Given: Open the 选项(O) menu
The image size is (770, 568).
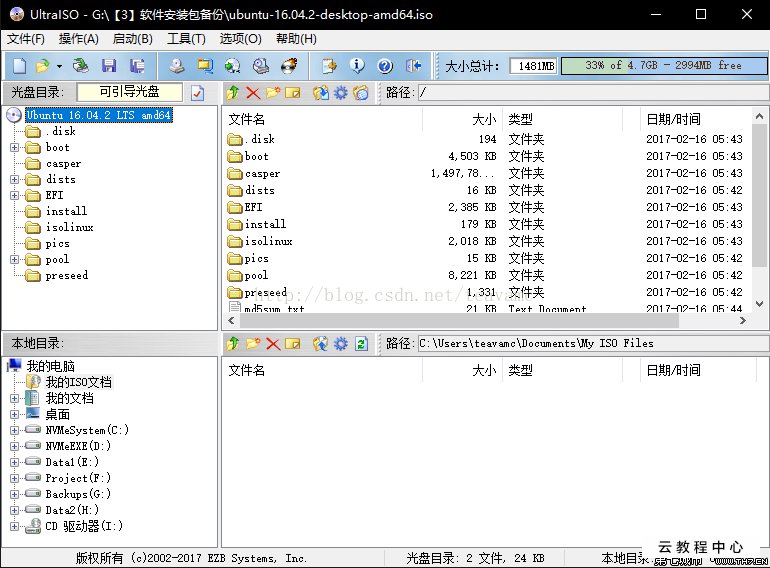Looking at the screenshot, I should click(x=240, y=39).
